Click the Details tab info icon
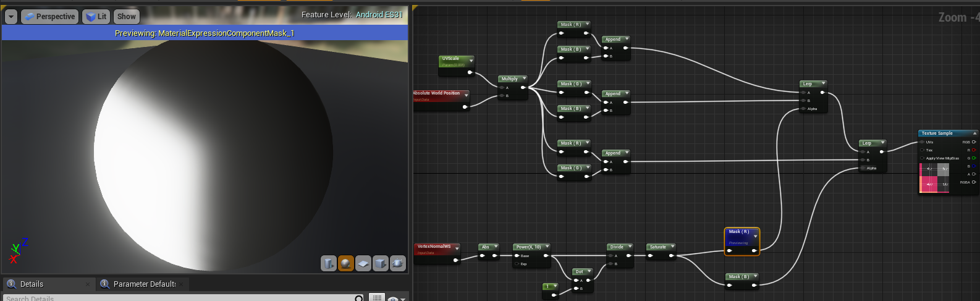This screenshot has width=980, height=301. [x=11, y=284]
